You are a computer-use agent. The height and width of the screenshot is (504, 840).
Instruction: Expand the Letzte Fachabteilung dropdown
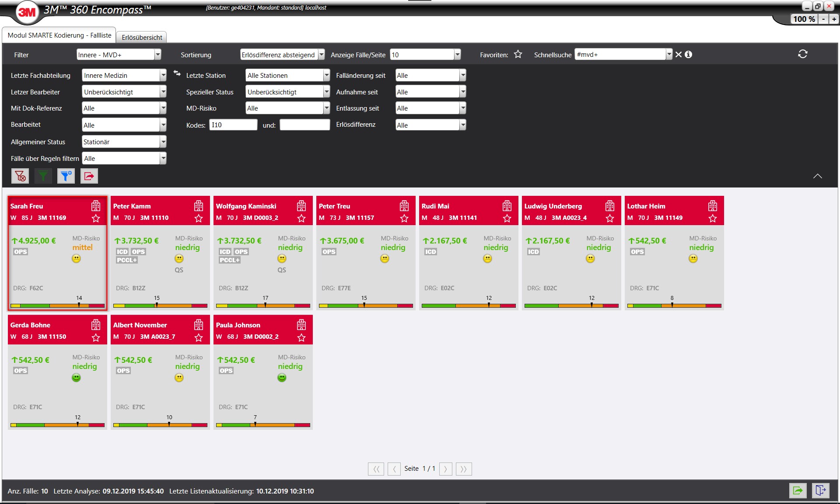(124, 75)
